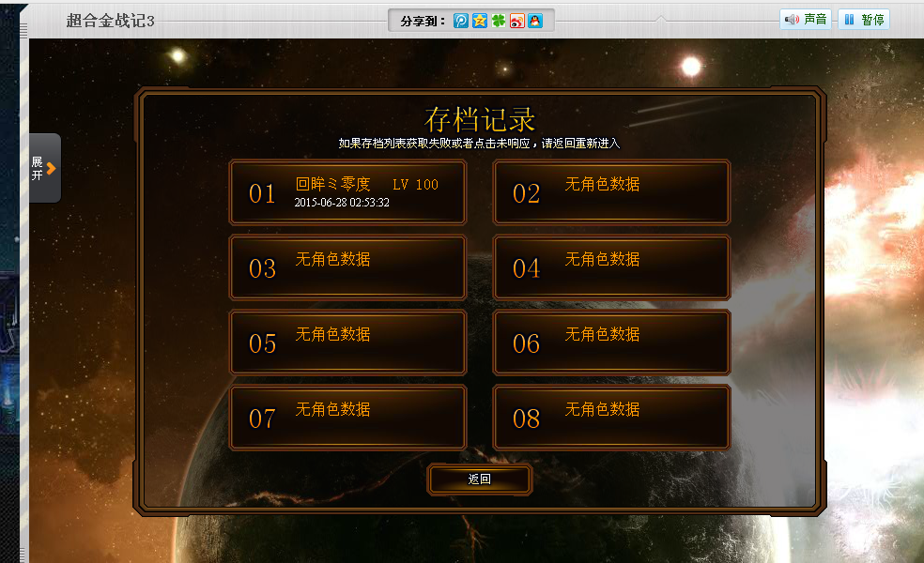Click the 超合金战记3 game title
The height and width of the screenshot is (563, 924).
click(x=110, y=21)
